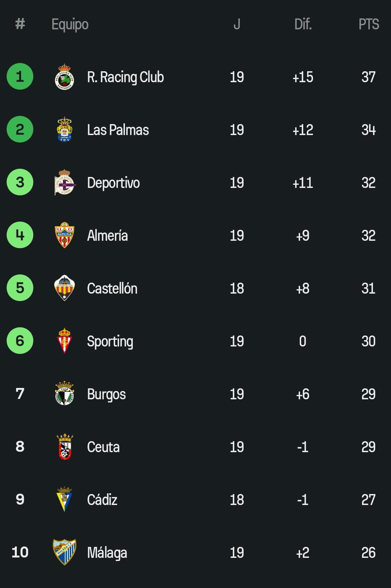Select the Burgos crest icon

pos(64,393)
